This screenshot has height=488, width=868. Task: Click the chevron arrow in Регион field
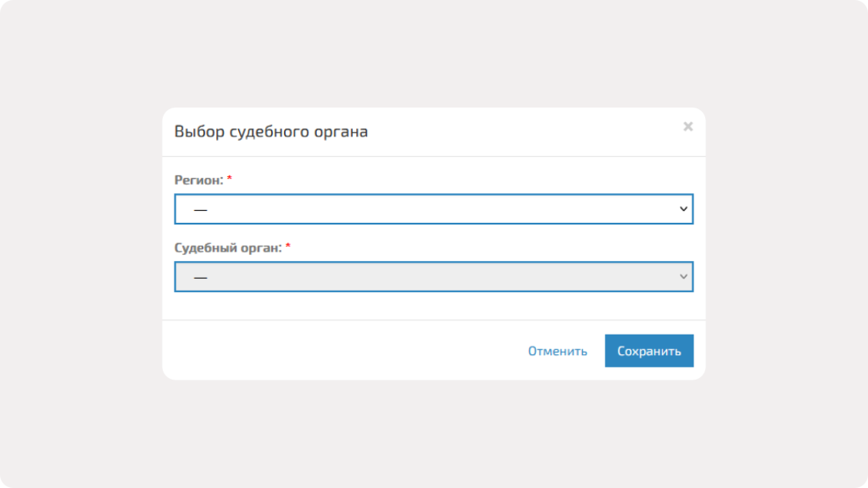coord(683,209)
